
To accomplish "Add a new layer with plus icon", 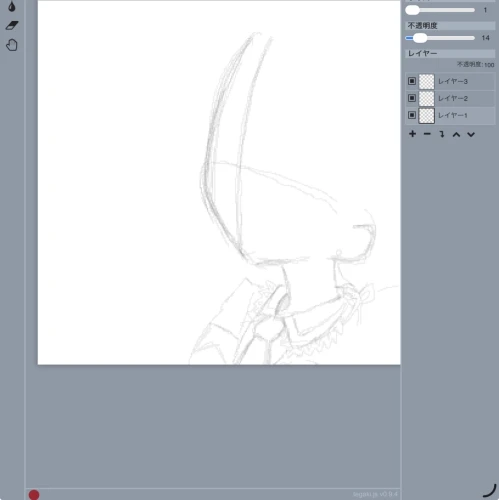I will [x=412, y=134].
